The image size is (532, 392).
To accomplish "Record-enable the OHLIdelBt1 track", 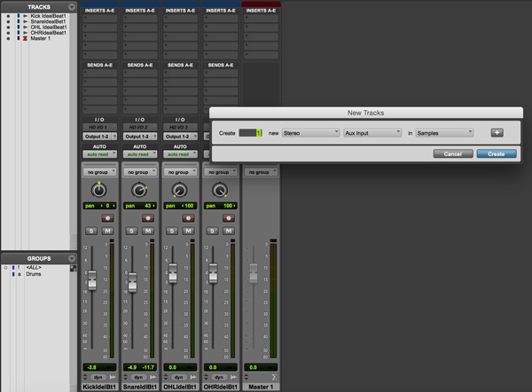I will (x=188, y=218).
